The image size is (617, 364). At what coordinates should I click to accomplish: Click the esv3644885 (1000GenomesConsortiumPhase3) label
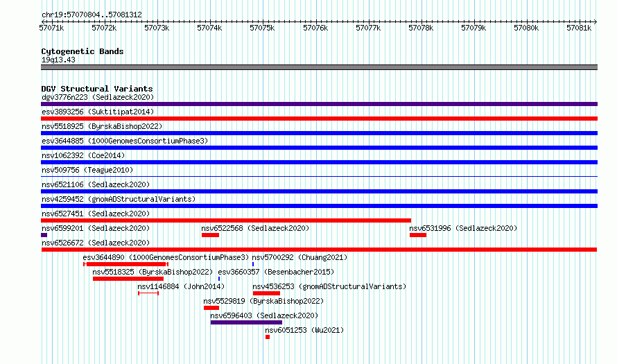tap(125, 141)
